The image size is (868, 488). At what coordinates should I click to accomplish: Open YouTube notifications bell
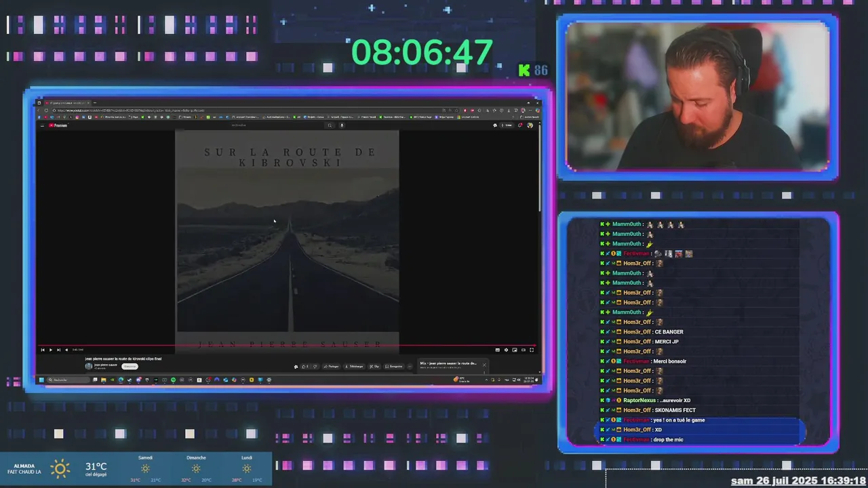click(520, 125)
